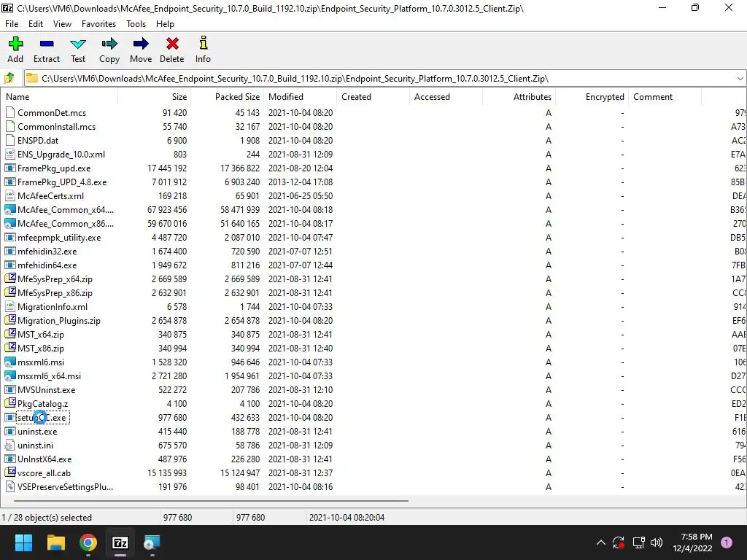Click the red Delete icon
Viewport: 747px width, 560px height.
pyautogui.click(x=172, y=44)
